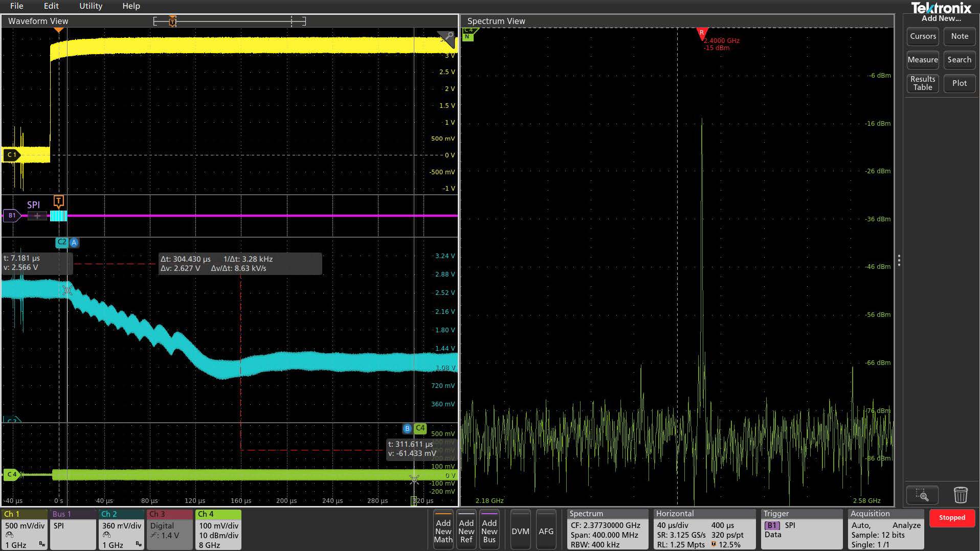The height and width of the screenshot is (551, 980).
Task: Click the bandwidth limit icon in Ch 1 badge
Action: click(x=42, y=544)
